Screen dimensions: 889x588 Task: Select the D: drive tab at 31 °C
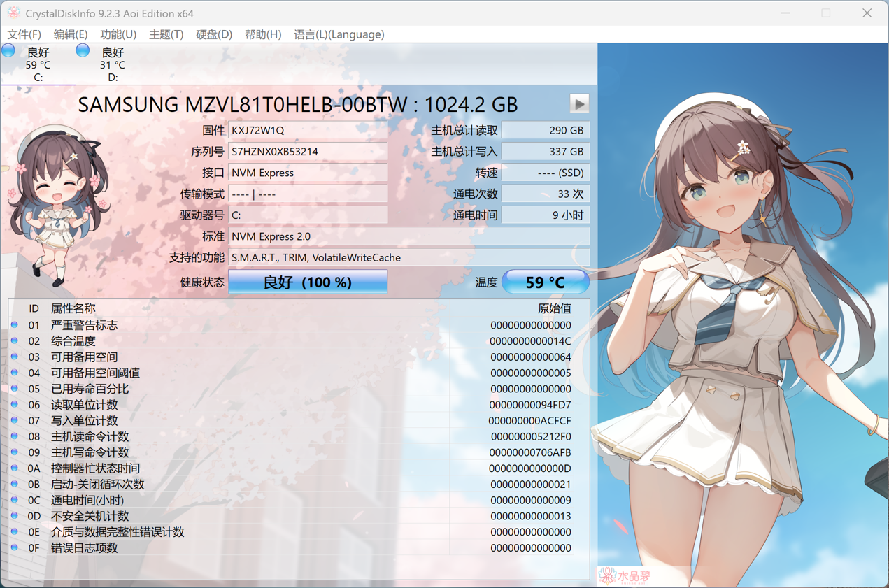pyautogui.click(x=112, y=64)
